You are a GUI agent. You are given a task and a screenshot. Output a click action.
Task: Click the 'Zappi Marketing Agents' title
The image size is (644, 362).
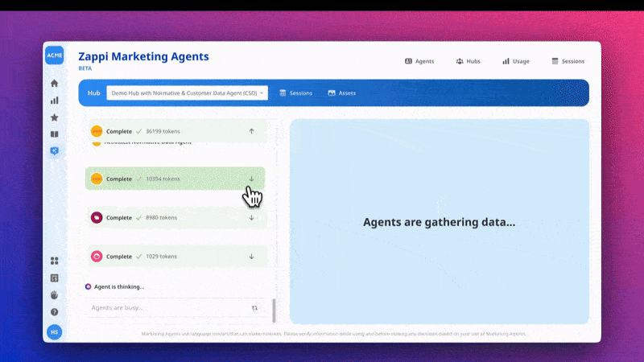(x=143, y=56)
